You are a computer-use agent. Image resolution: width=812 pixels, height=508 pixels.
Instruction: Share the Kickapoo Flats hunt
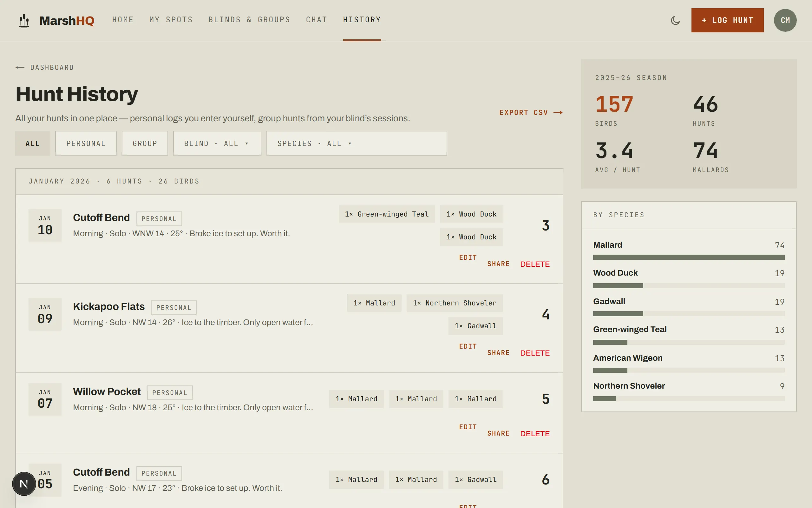(498, 352)
